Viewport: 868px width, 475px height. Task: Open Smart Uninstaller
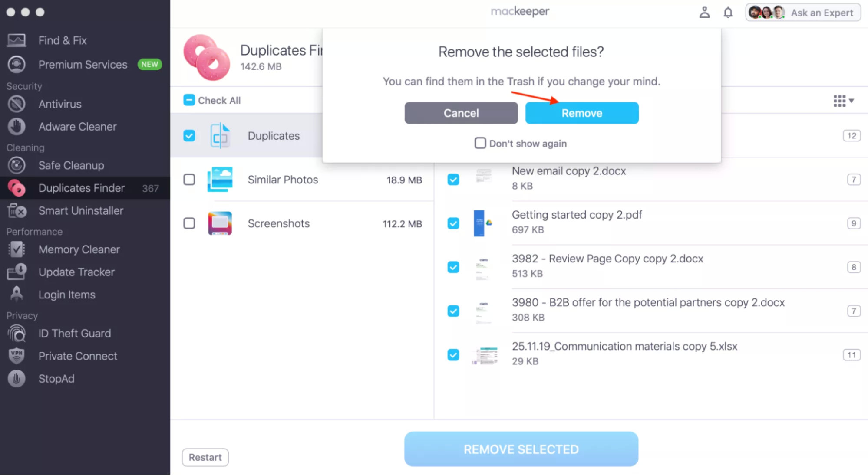[81, 210]
